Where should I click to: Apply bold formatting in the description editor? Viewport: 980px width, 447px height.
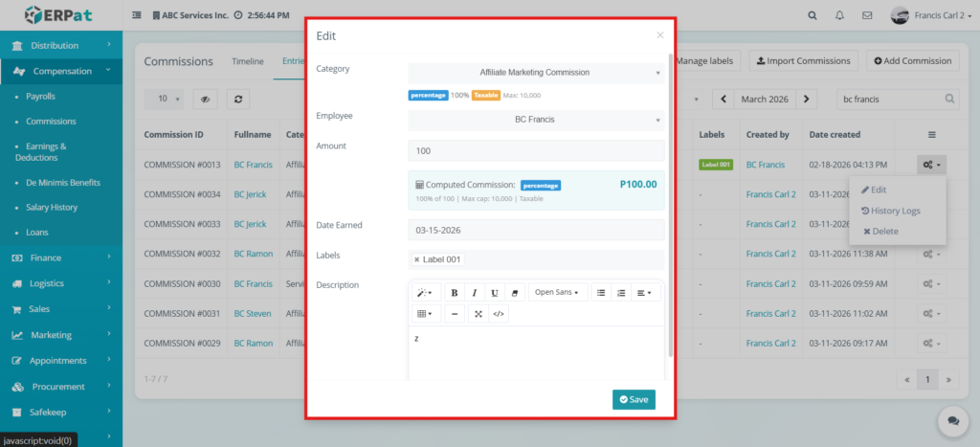455,293
